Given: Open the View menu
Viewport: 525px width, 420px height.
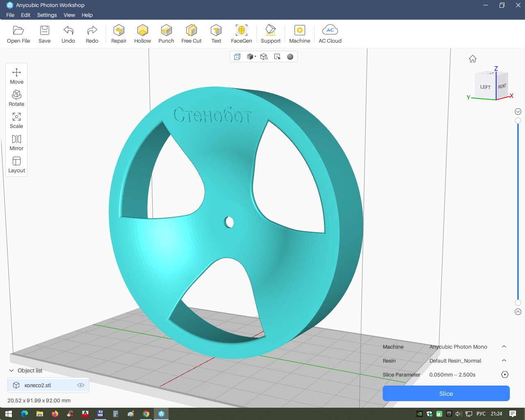Looking at the screenshot, I should tap(69, 15).
